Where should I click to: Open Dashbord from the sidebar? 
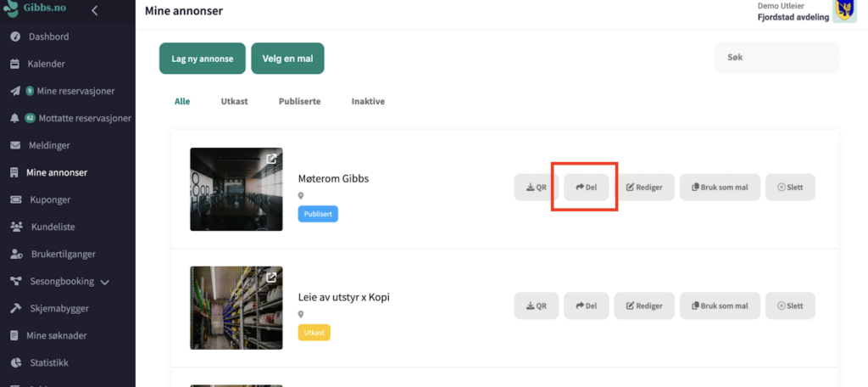(x=48, y=36)
